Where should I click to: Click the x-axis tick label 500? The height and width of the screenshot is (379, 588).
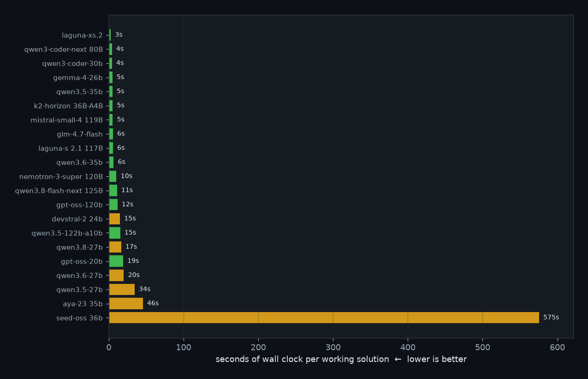tap(482, 347)
